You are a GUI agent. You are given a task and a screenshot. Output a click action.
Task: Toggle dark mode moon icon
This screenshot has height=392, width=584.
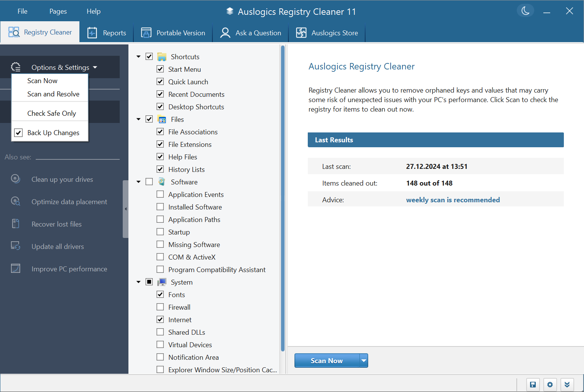(525, 11)
